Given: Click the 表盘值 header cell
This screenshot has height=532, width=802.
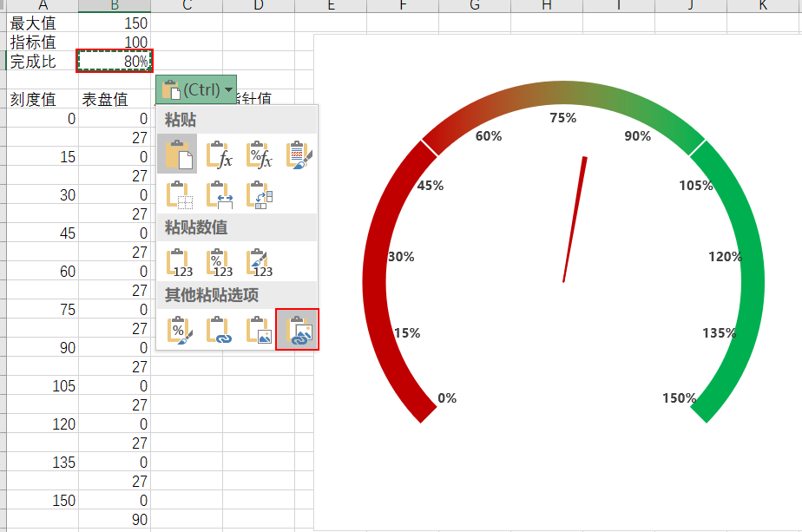Looking at the screenshot, I should coord(115,99).
